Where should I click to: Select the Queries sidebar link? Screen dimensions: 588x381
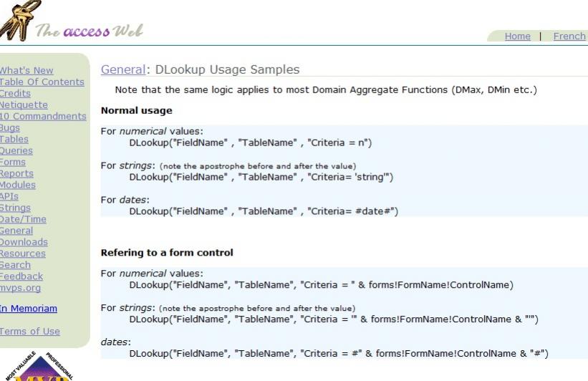tap(16, 150)
